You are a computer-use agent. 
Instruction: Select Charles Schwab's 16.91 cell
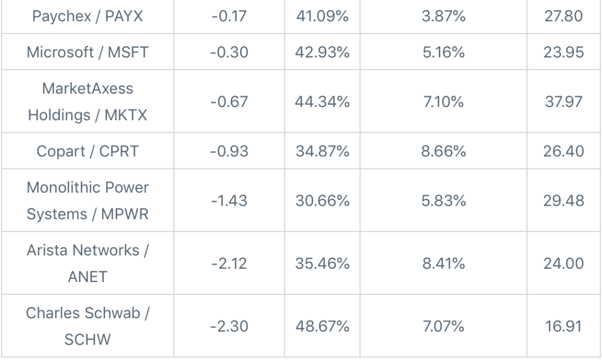click(x=564, y=325)
